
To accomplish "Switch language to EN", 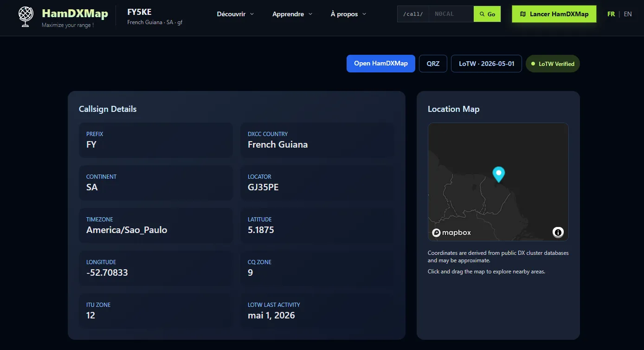I will [x=628, y=14].
